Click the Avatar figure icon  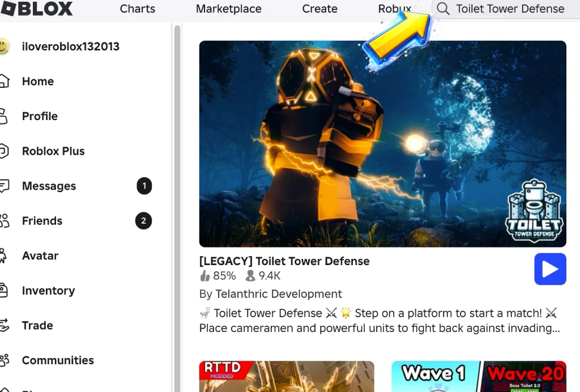[3, 255]
